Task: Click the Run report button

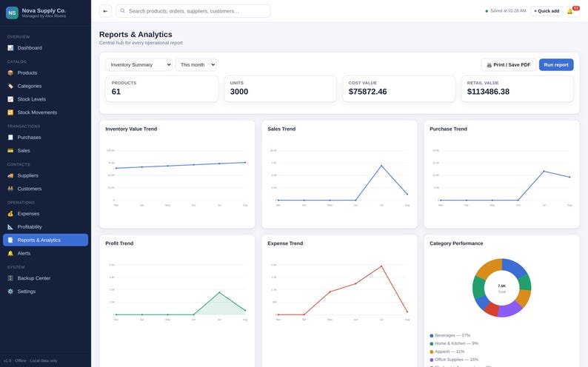Action: (556, 65)
